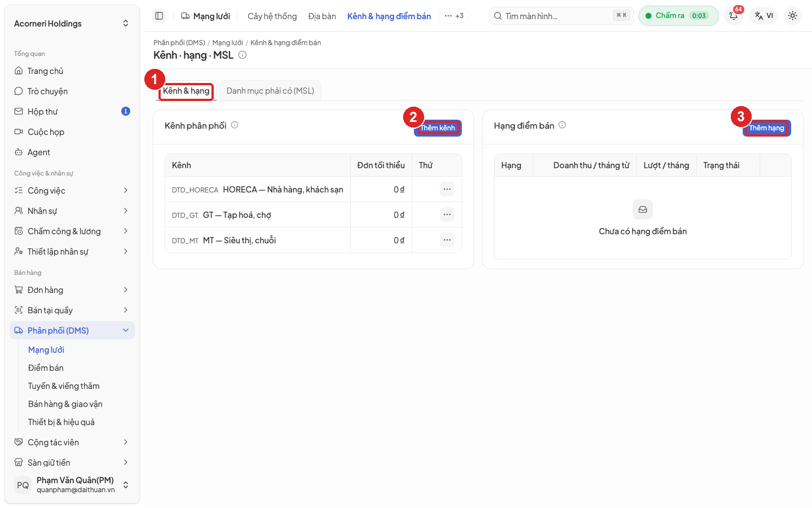This screenshot has width=812, height=508.
Task: Expand Bán tại quầy menu
Action: pyautogui.click(x=72, y=310)
